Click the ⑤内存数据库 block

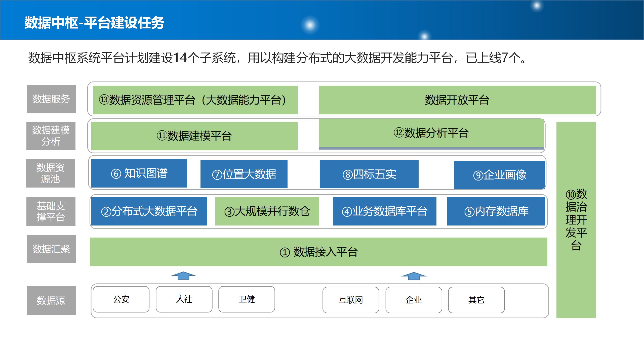click(496, 211)
